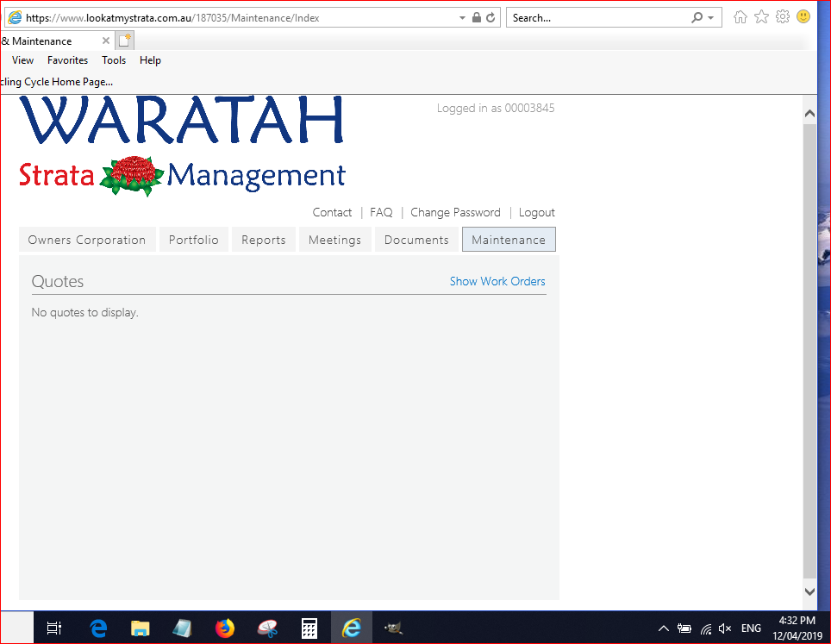831x644 pixels.
Task: Click the Quotes heading
Action: (57, 281)
